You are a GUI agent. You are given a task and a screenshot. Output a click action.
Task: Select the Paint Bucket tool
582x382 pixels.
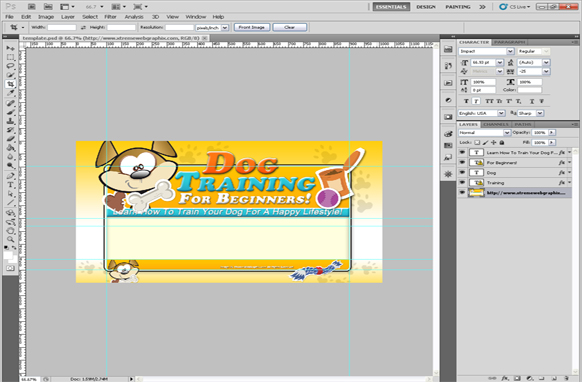click(10, 148)
